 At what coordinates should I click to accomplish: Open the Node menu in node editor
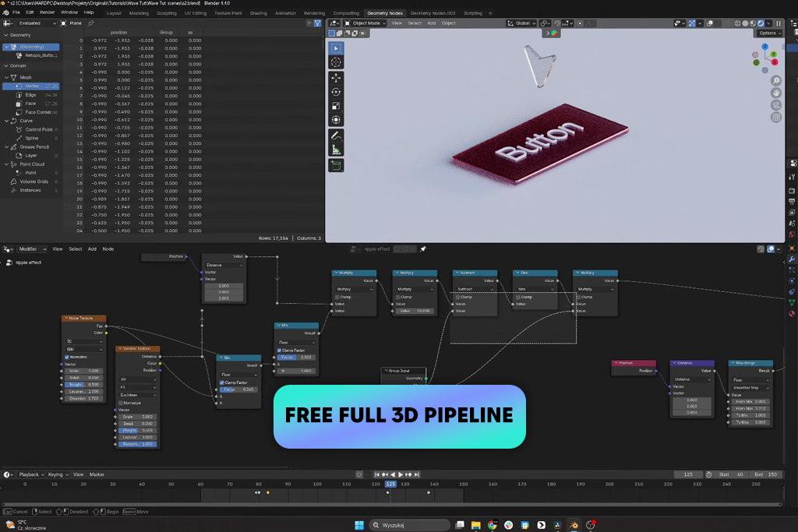click(108, 249)
